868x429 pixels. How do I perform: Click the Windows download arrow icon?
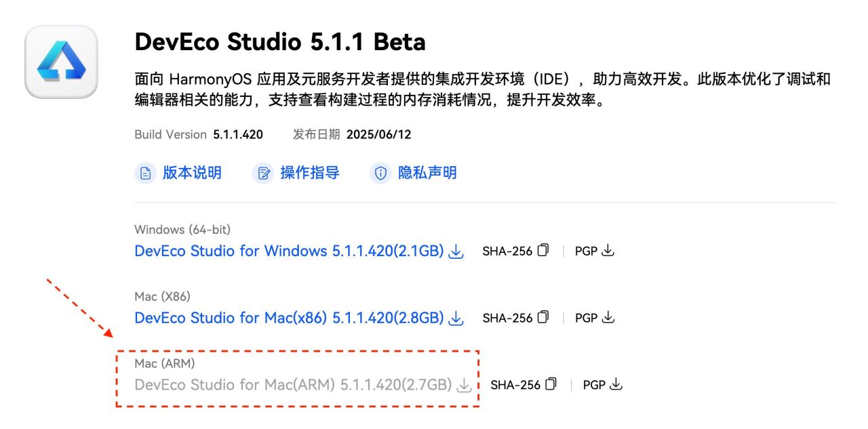(x=456, y=251)
